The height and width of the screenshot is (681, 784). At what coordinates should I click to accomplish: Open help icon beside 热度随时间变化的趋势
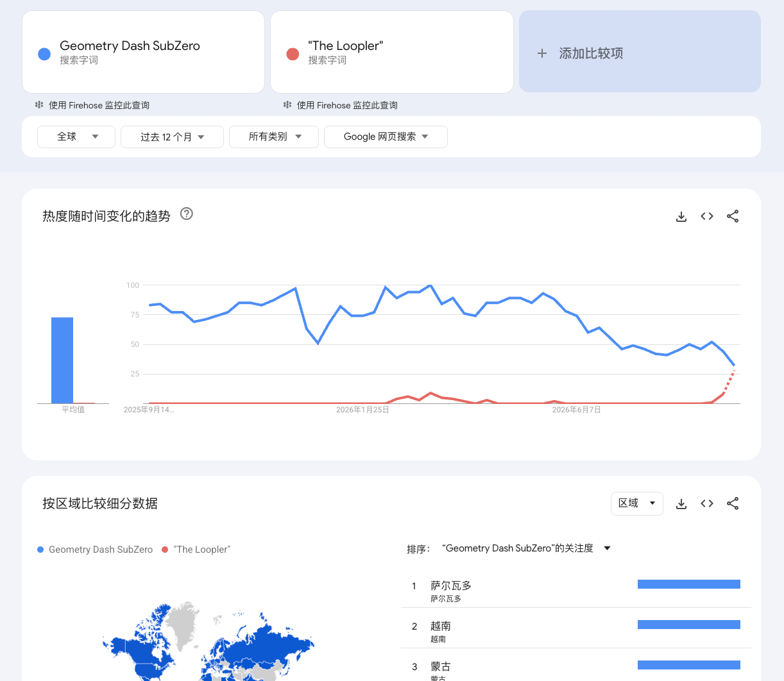click(187, 214)
